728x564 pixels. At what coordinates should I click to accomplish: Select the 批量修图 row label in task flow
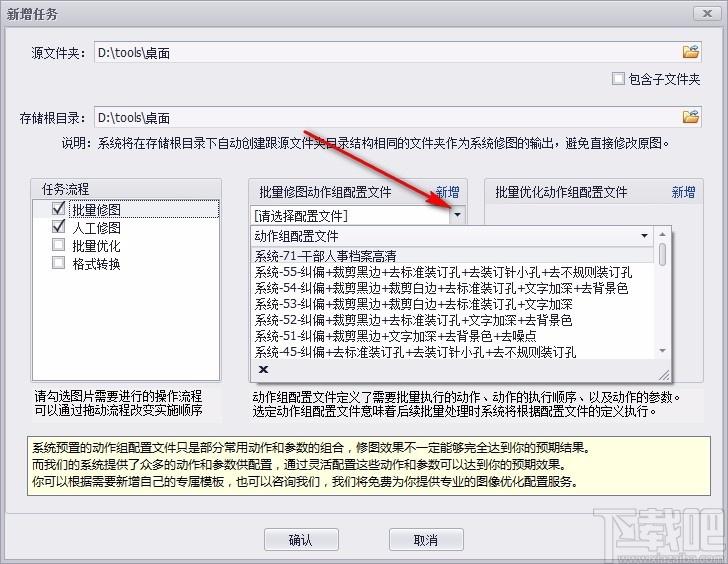(x=97, y=210)
